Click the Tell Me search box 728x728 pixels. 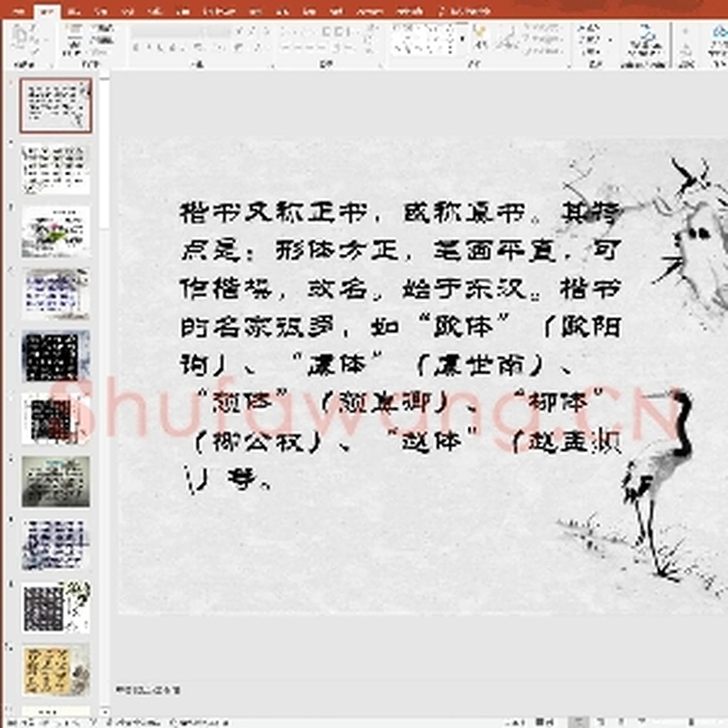pyautogui.click(x=464, y=11)
